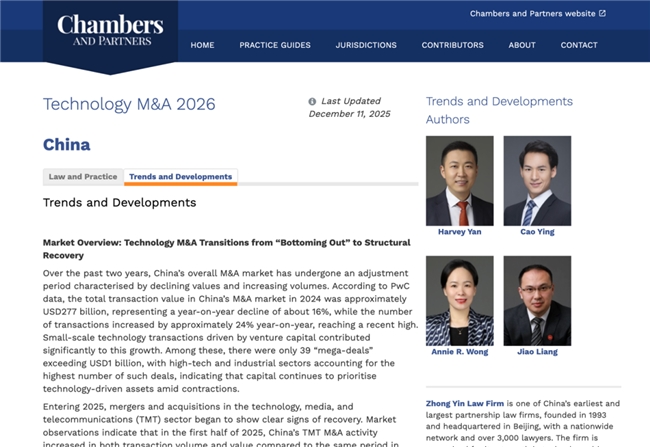650x447 pixels.
Task: Click the external link icon in header
Action: tap(602, 14)
